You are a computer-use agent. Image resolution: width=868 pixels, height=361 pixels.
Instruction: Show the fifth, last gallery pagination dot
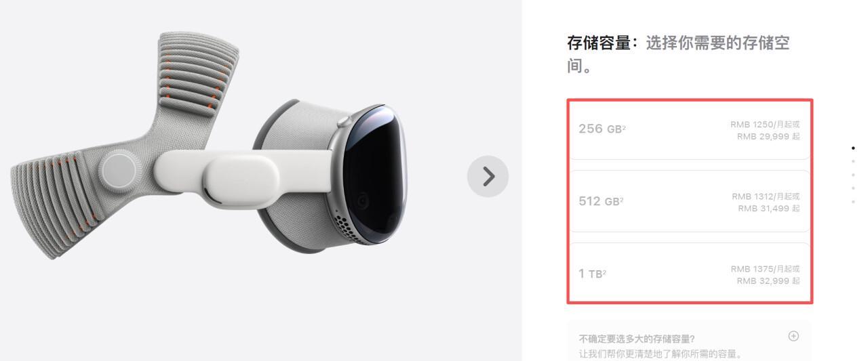(x=853, y=202)
